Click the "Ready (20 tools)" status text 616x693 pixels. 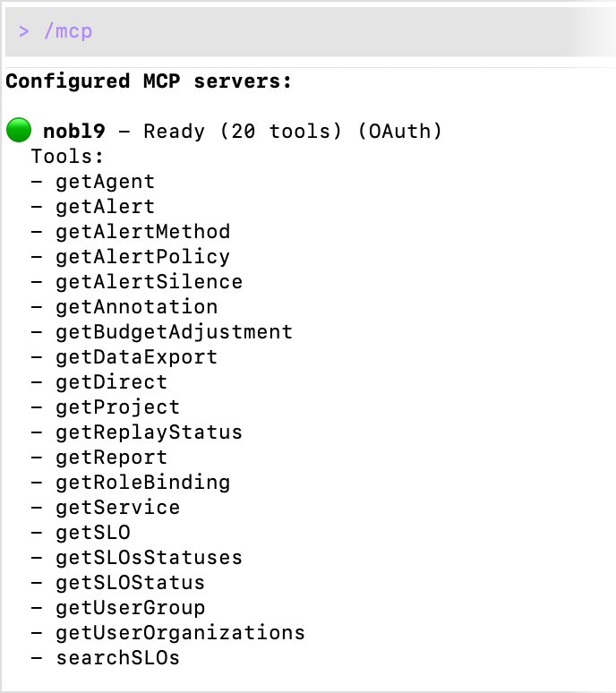tap(243, 132)
